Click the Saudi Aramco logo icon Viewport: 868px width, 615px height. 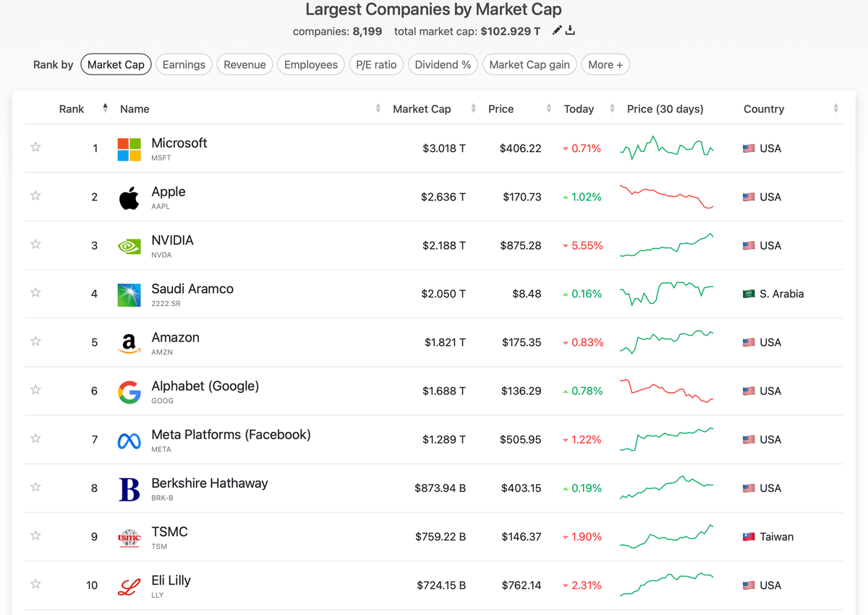point(129,294)
